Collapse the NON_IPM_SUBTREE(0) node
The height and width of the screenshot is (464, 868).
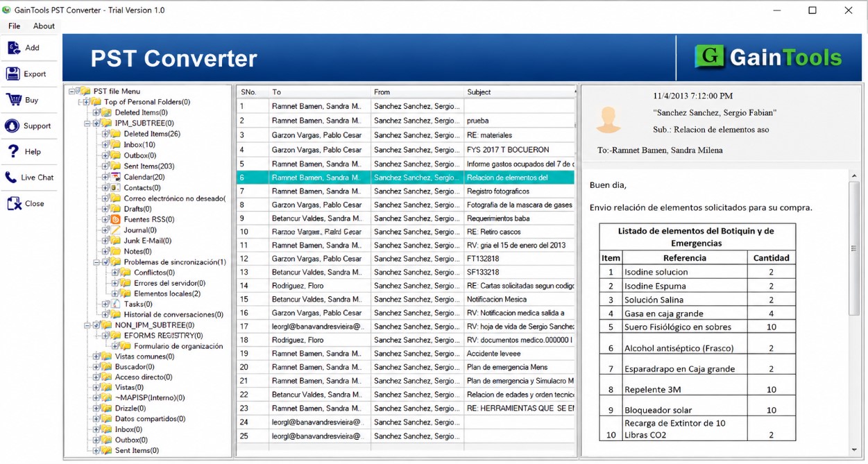[x=87, y=325]
